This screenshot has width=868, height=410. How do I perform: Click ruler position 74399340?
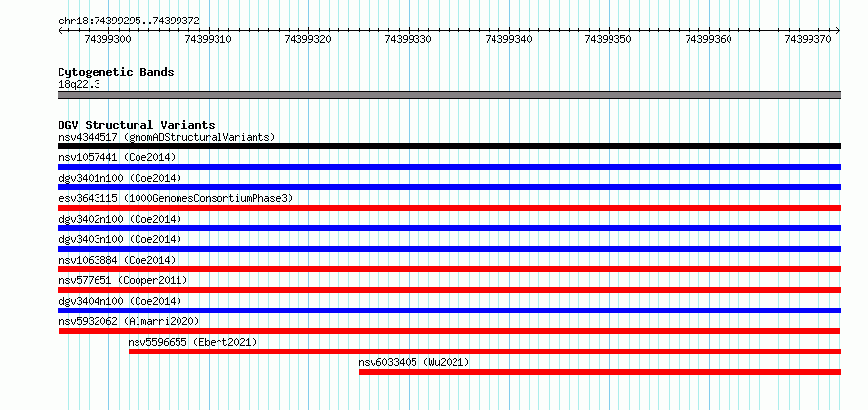tap(507, 39)
